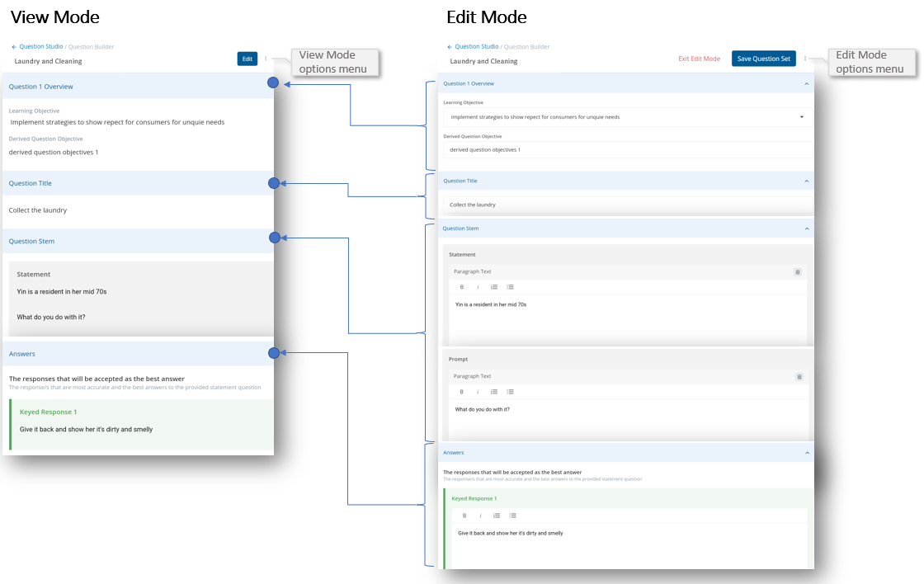Apply italic in the Statement paragraph toolbar
This screenshot has height=584, width=924.
pos(478,287)
